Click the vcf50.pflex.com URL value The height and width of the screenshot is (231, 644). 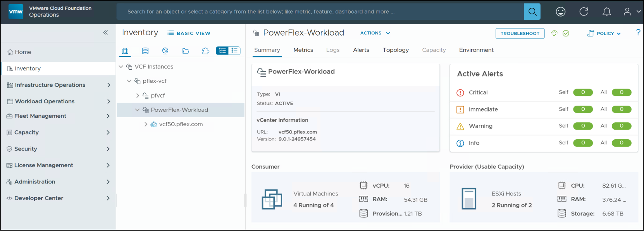(298, 132)
